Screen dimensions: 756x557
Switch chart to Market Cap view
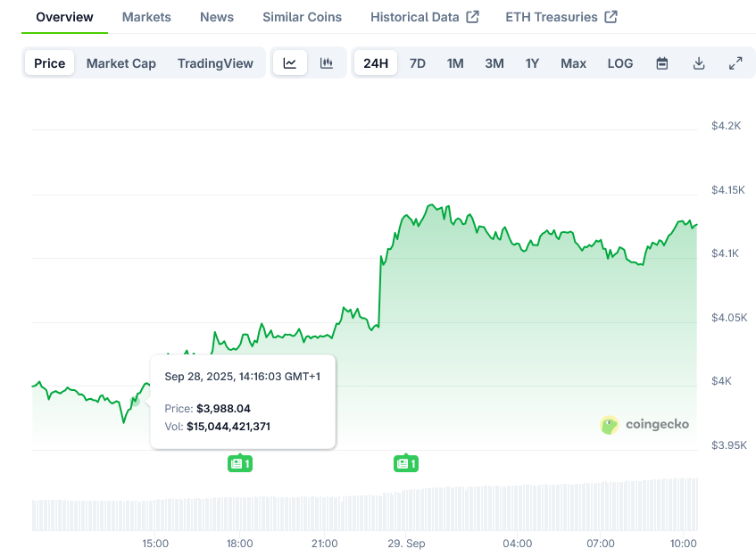[121, 62]
